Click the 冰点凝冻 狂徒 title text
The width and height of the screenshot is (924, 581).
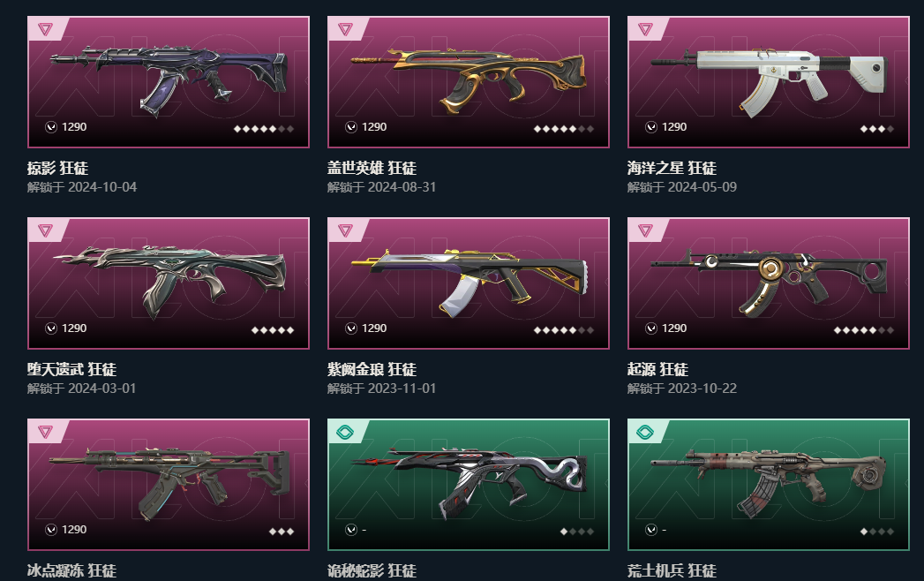71,570
